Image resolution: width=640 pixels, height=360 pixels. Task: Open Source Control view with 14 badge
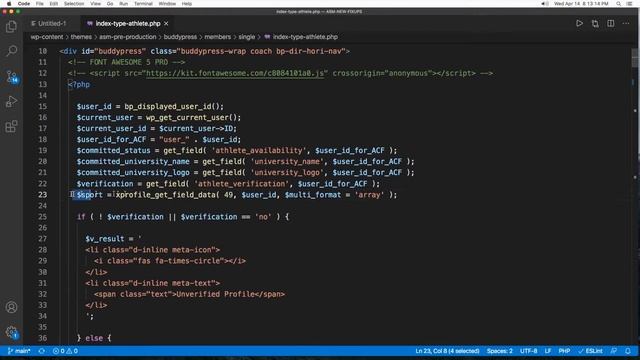pyautogui.click(x=11, y=76)
